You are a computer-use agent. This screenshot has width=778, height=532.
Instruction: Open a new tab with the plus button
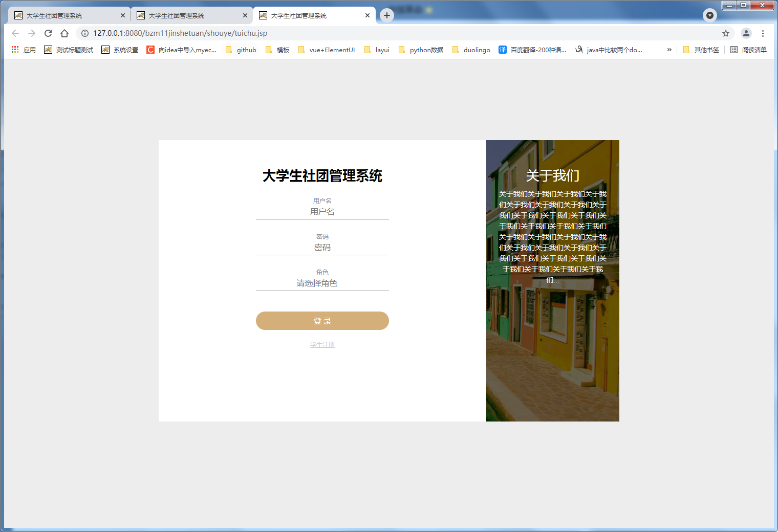[x=387, y=15]
